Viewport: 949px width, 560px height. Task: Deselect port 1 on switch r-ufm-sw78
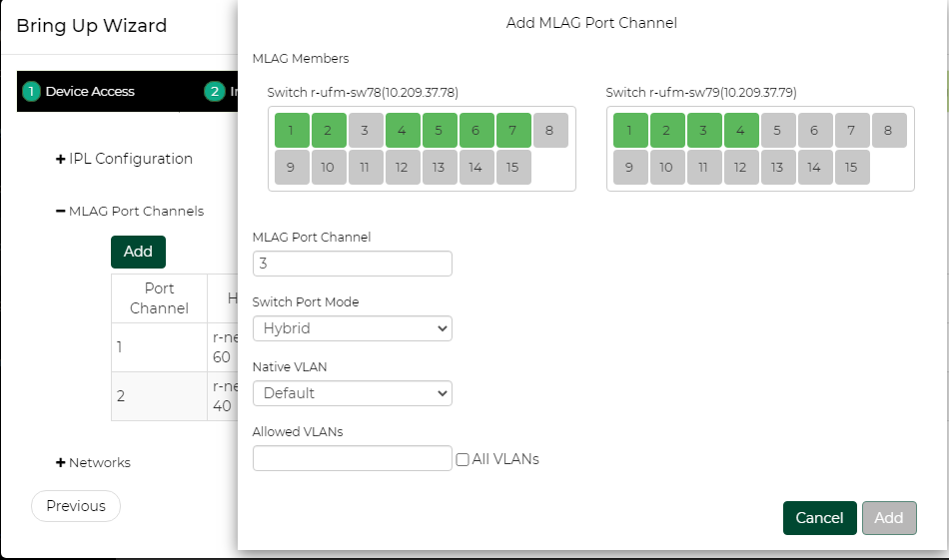click(x=292, y=130)
